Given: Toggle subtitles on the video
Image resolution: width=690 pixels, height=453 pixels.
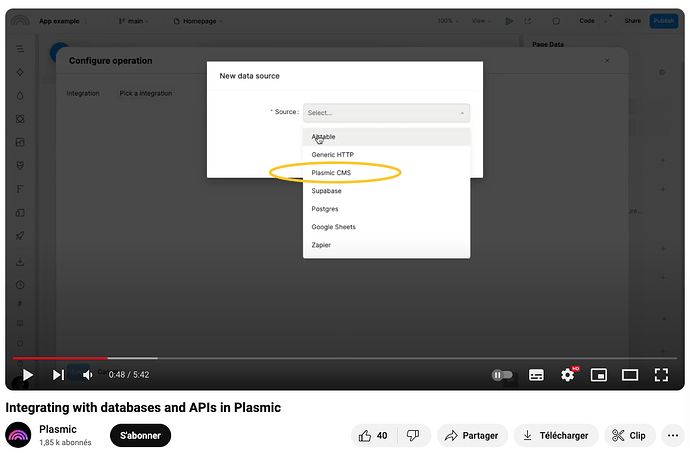Looking at the screenshot, I should (x=536, y=375).
